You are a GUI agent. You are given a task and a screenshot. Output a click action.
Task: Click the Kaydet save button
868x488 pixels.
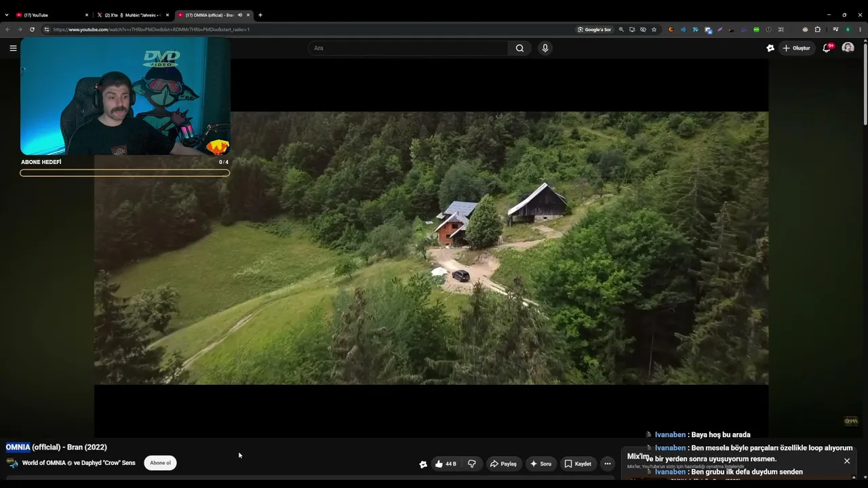pyautogui.click(x=578, y=464)
